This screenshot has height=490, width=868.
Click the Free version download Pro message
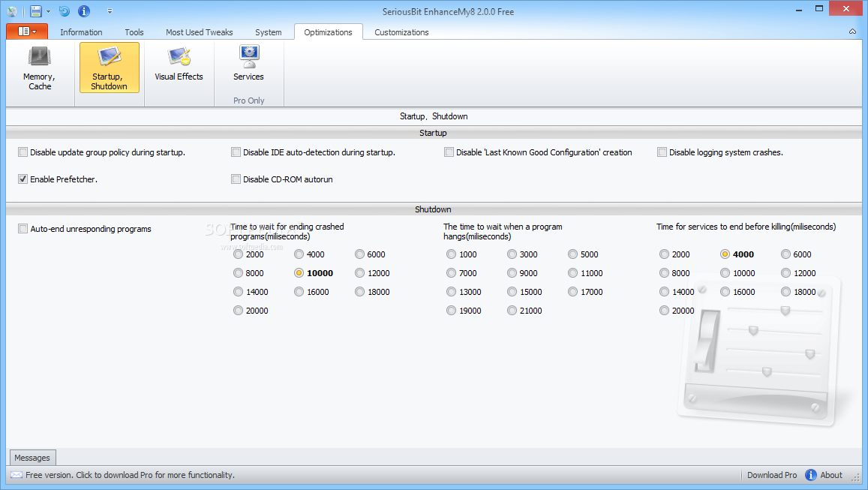(130, 475)
